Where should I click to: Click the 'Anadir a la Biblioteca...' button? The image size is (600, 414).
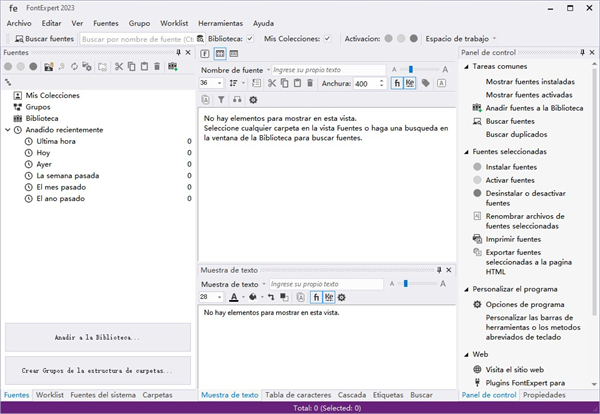click(97, 337)
